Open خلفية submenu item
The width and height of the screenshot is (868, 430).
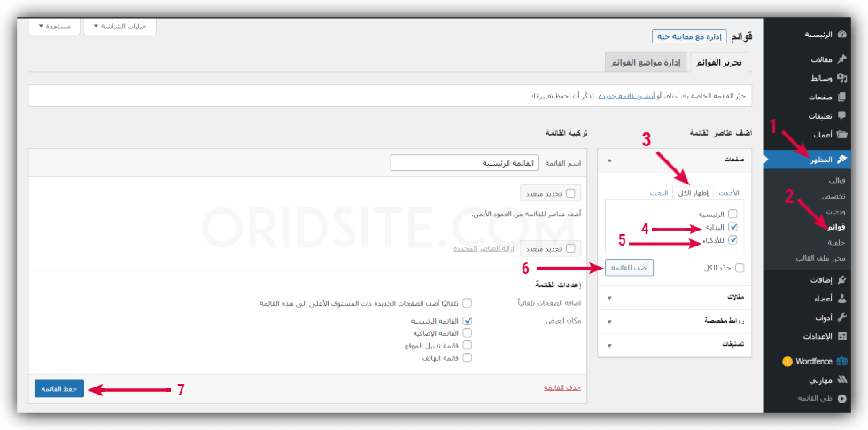pos(837,243)
